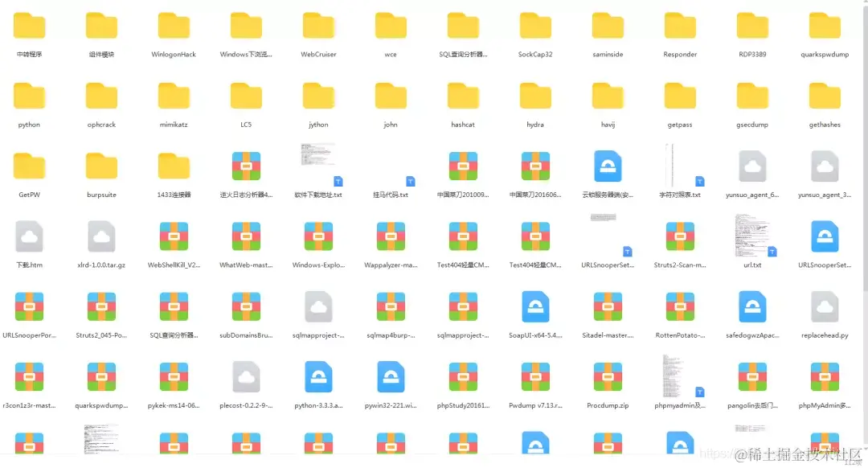Viewport: 868px width, 468px height.
Task: Select the python-3.3.3 installer
Action: point(318,377)
